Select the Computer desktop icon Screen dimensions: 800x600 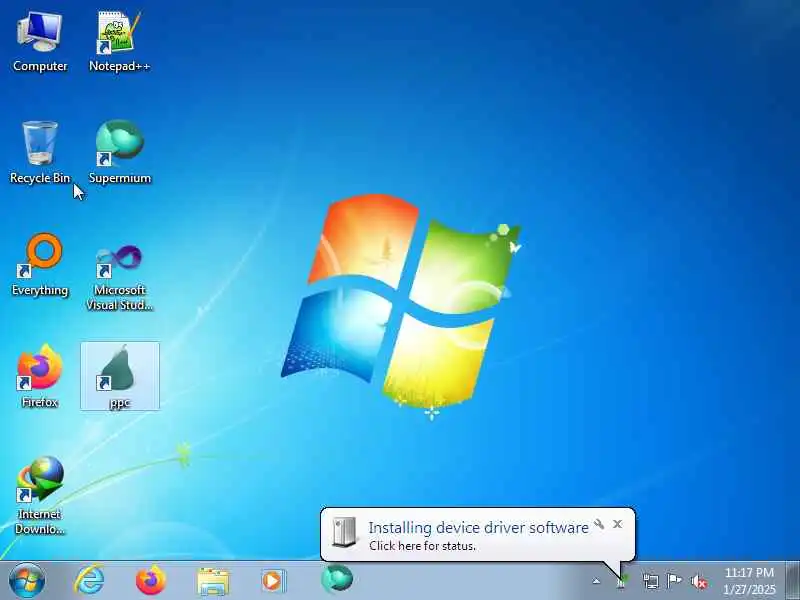point(40,42)
